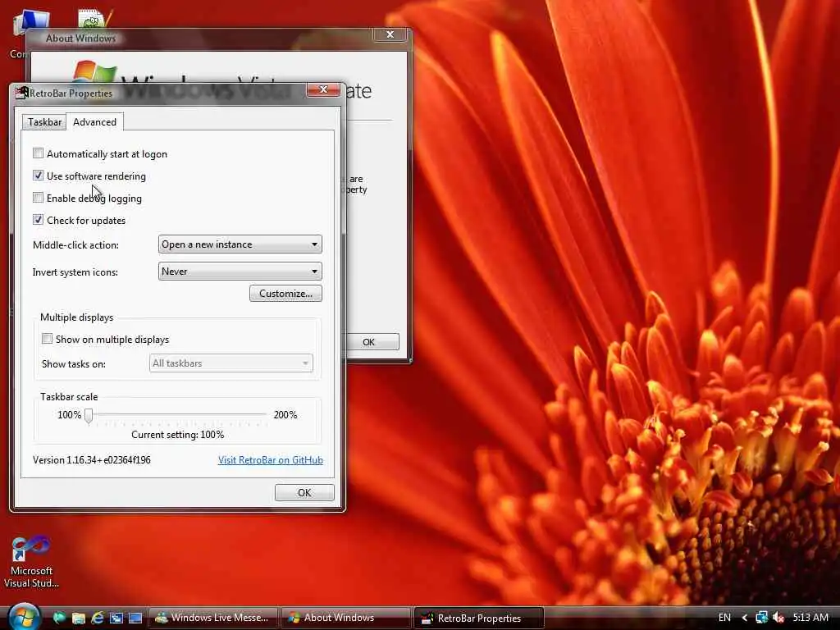Screen dimensions: 840x630
Task: Select the Advanced tab
Action: (95, 121)
